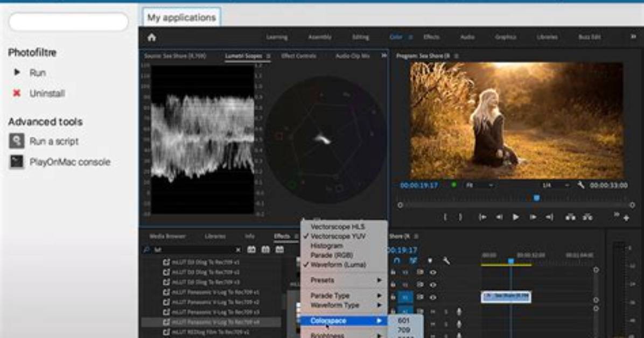Click the PlayOnMac search field
Image resolution: width=644 pixels, height=338 pixels.
68,22
